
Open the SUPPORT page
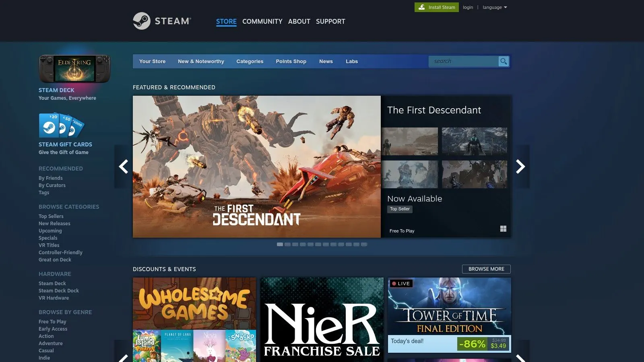click(x=330, y=21)
